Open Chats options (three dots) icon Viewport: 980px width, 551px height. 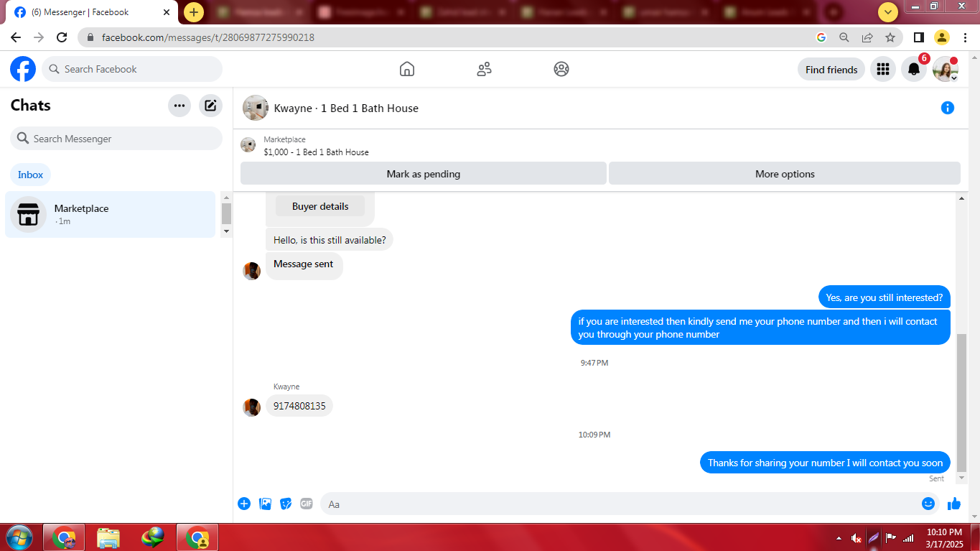pos(179,106)
